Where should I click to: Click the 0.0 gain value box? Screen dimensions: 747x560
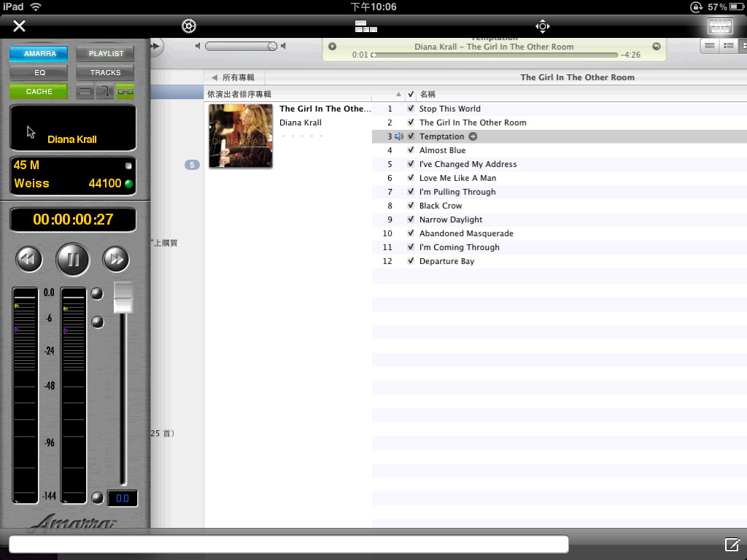click(x=123, y=498)
